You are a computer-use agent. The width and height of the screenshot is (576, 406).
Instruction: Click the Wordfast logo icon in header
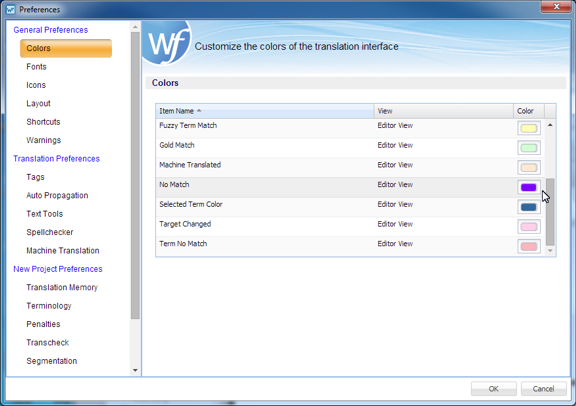[x=167, y=42]
